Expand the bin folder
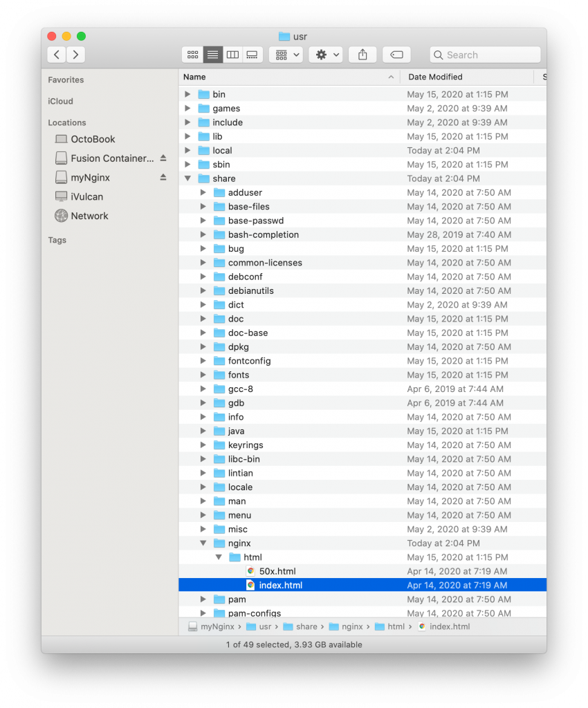Image resolution: width=588 pixels, height=708 pixels. (x=187, y=94)
